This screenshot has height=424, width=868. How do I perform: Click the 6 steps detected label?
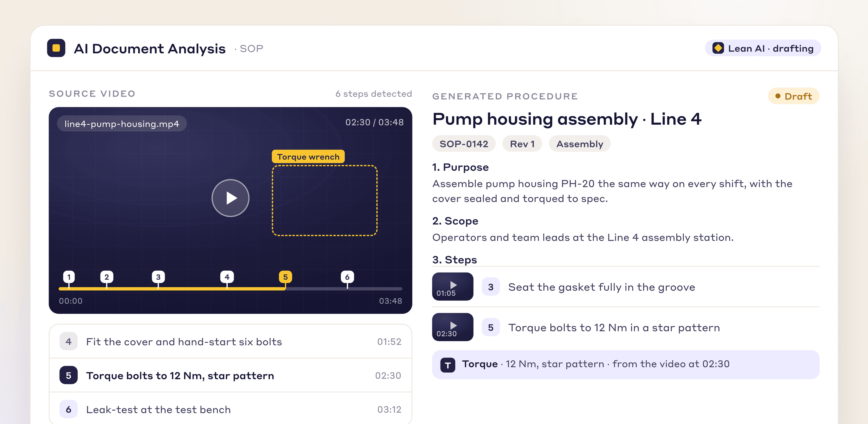[373, 93]
